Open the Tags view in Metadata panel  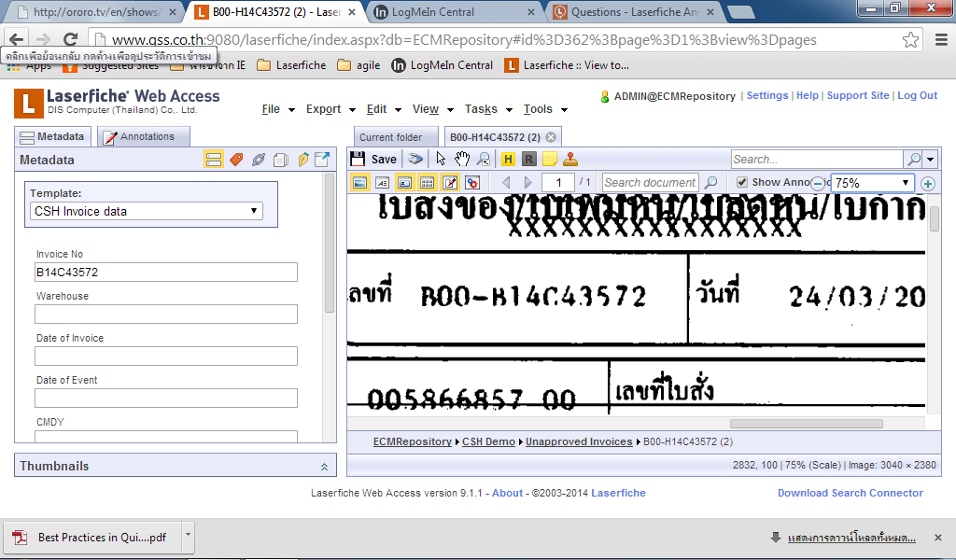pos(236,160)
